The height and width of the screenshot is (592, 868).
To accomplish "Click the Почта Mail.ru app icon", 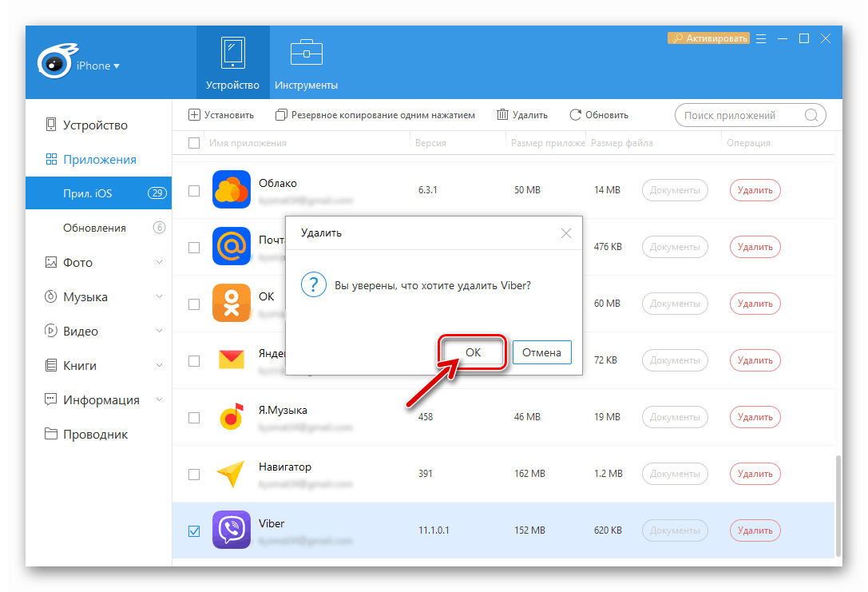I will tap(232, 246).
